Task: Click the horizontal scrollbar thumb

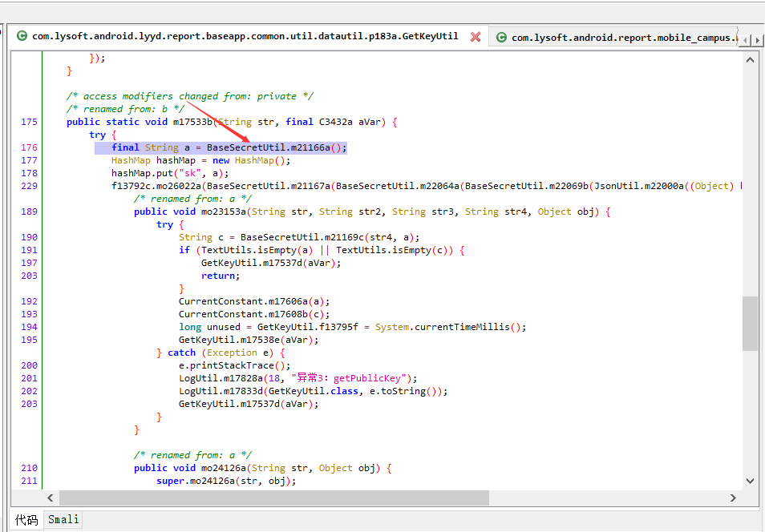Action: pyautogui.click(x=274, y=498)
